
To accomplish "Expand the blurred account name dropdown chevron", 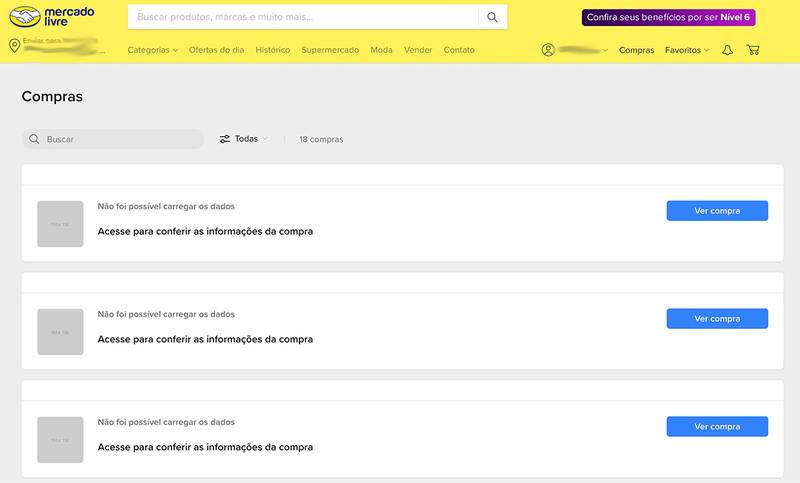I will click(605, 50).
